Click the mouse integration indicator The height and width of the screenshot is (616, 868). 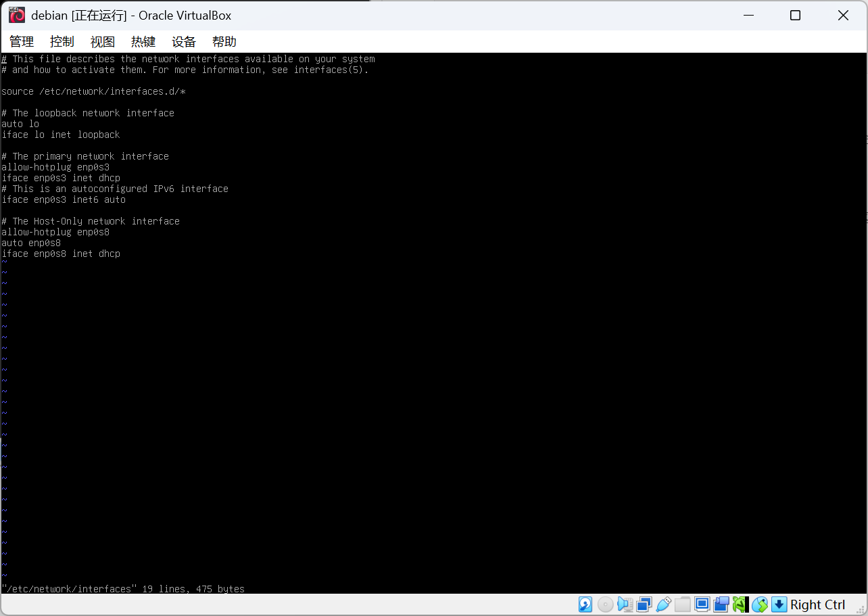[760, 605]
